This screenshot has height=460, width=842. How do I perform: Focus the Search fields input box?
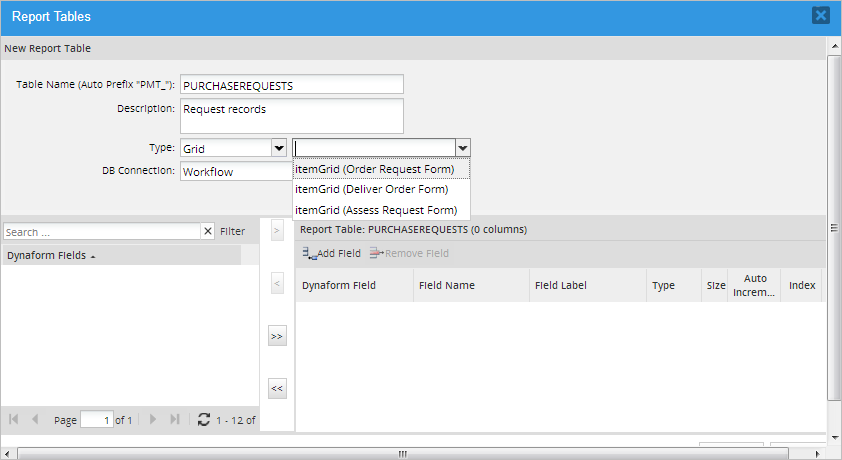[x=102, y=231]
